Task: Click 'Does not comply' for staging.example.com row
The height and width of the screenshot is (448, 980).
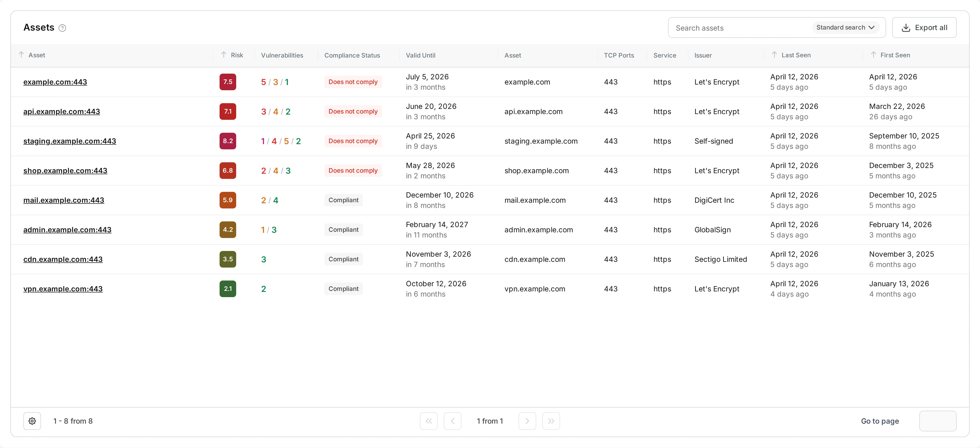Action: 353,141
